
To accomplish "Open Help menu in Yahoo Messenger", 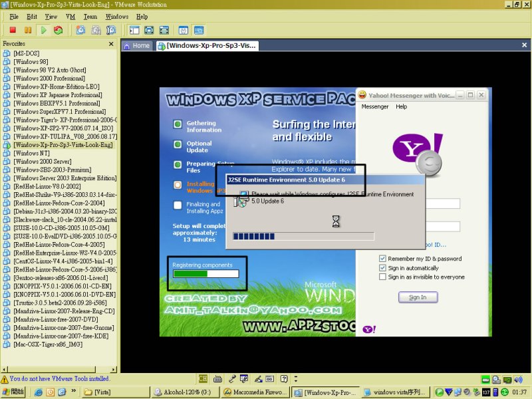I will click(x=402, y=106).
